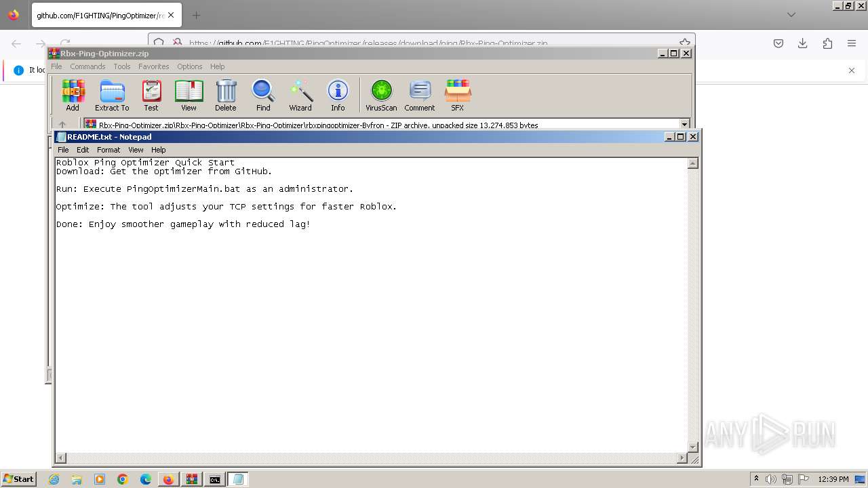Open Firefox extensions puzzle icon
This screenshot has width=868, height=488.
827,43
